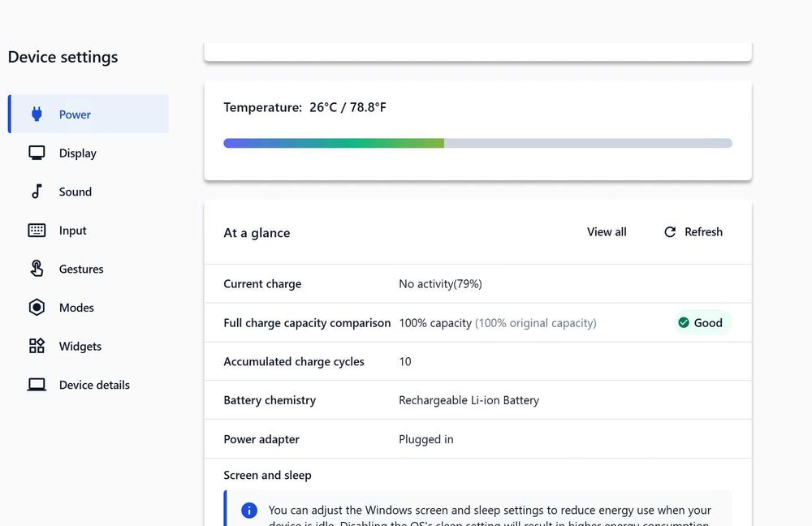Click the Power plug icon in sidebar
The height and width of the screenshot is (526, 812).
pyautogui.click(x=37, y=114)
